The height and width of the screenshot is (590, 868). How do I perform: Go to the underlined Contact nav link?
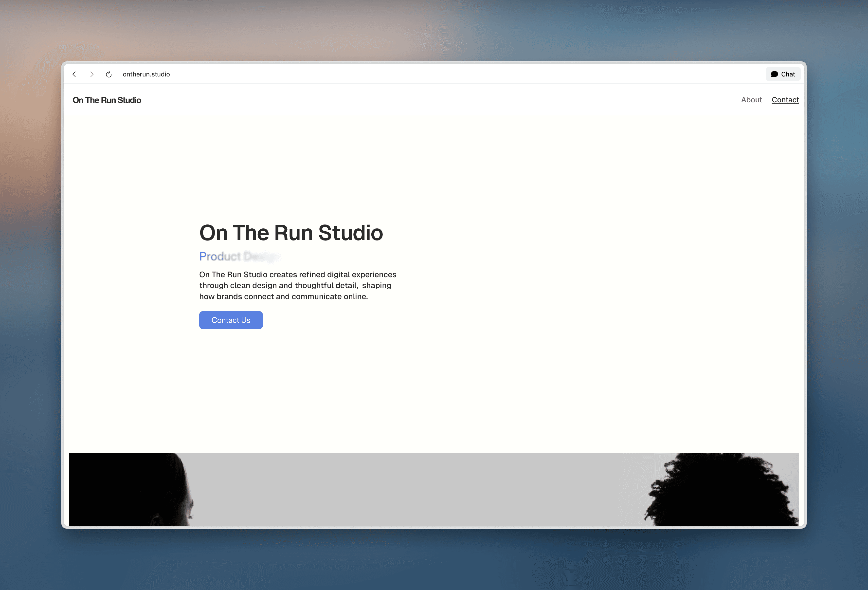click(x=785, y=100)
